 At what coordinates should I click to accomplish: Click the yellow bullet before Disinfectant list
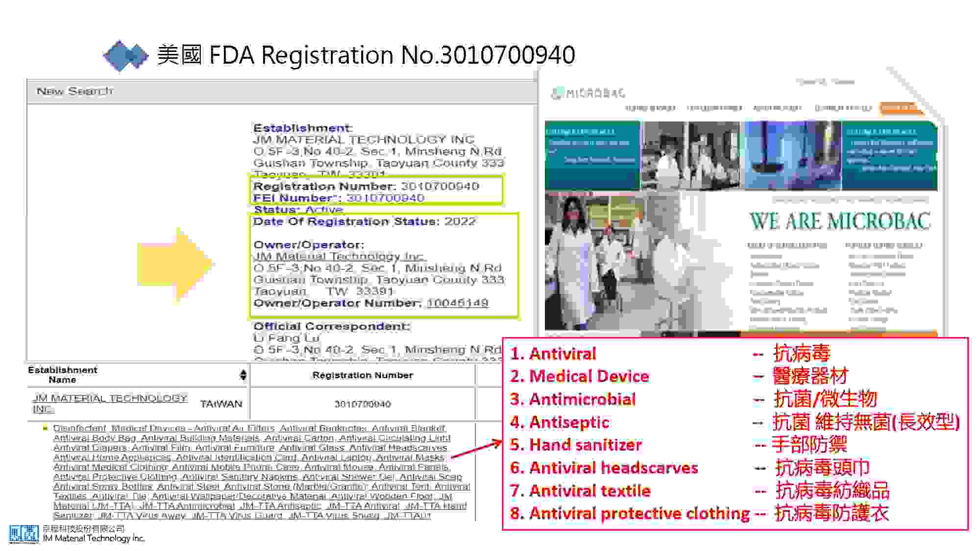pyautogui.click(x=46, y=428)
